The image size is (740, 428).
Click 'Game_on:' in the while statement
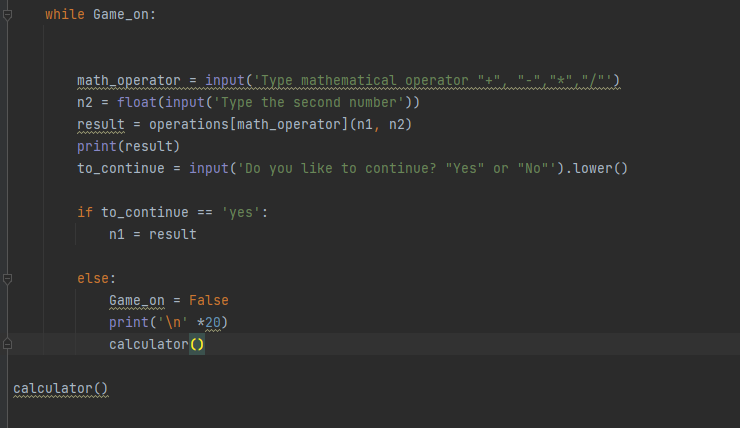coord(124,15)
